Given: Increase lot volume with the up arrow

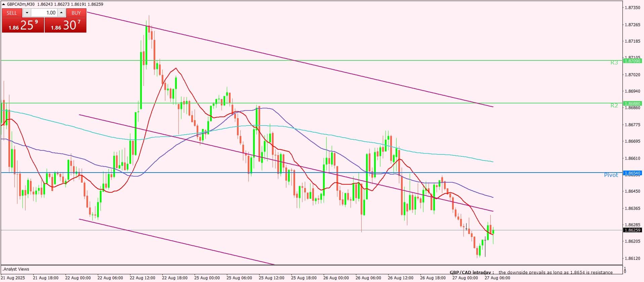Looking at the screenshot, I should tap(61, 13).
